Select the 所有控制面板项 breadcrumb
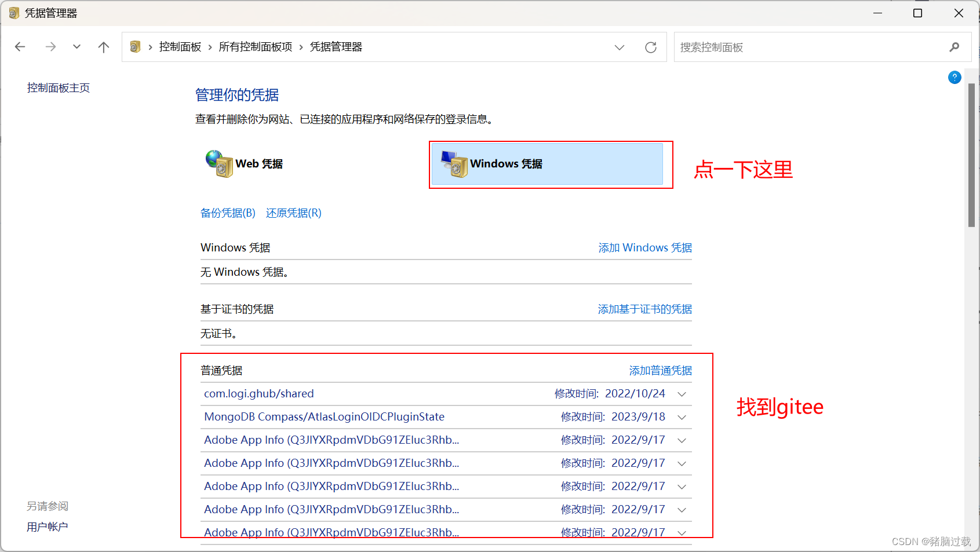The height and width of the screenshot is (552, 980). (x=256, y=47)
